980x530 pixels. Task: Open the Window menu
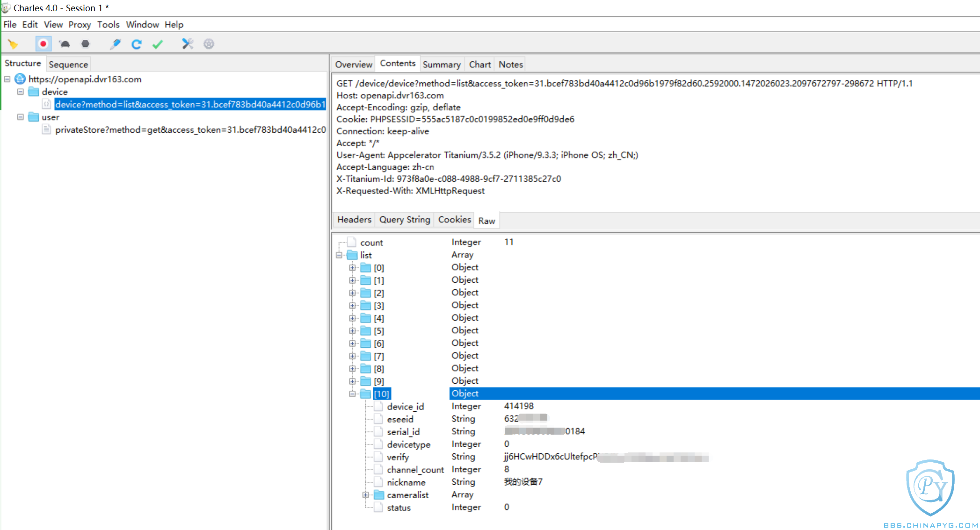click(142, 24)
